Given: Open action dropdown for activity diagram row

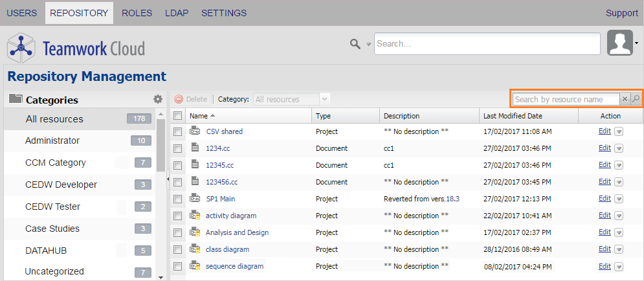Looking at the screenshot, I should 619,216.
